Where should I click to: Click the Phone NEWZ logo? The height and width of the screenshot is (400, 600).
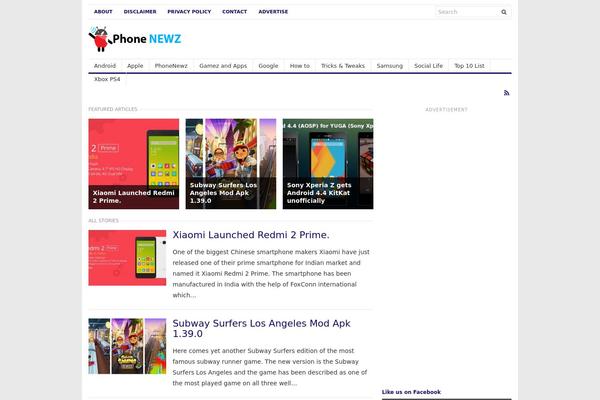tap(135, 39)
